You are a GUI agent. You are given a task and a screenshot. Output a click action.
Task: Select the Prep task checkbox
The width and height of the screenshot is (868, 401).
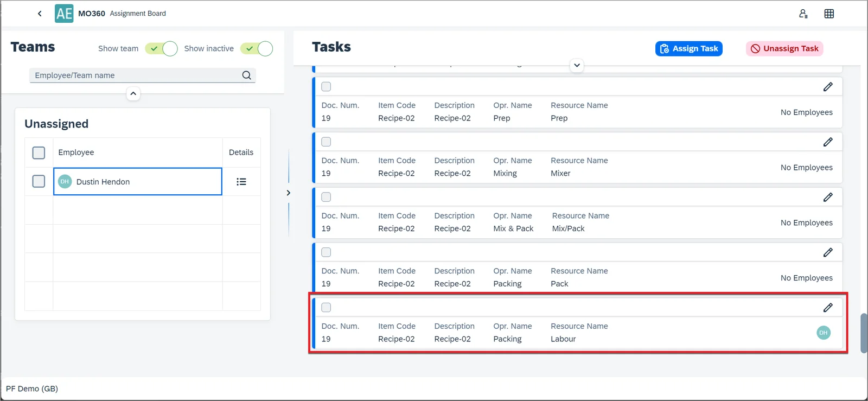tap(326, 87)
